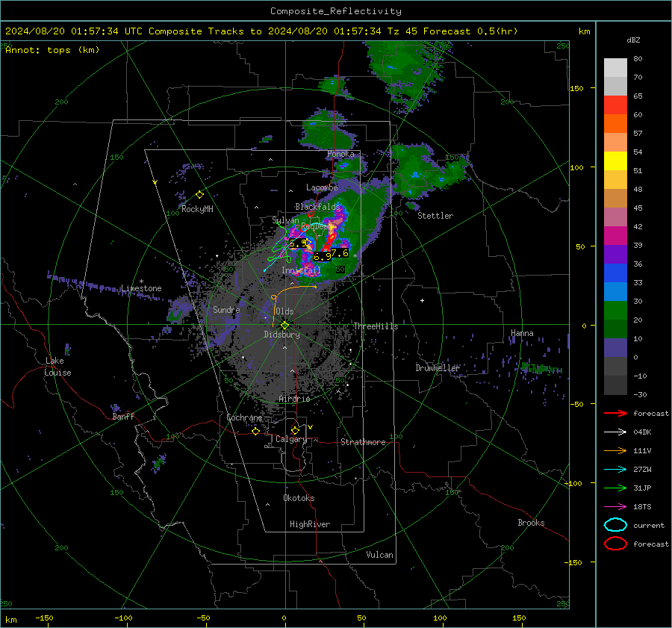Click the red forecast arrow in the legend
Screen dimensions: 672x628
click(x=615, y=413)
